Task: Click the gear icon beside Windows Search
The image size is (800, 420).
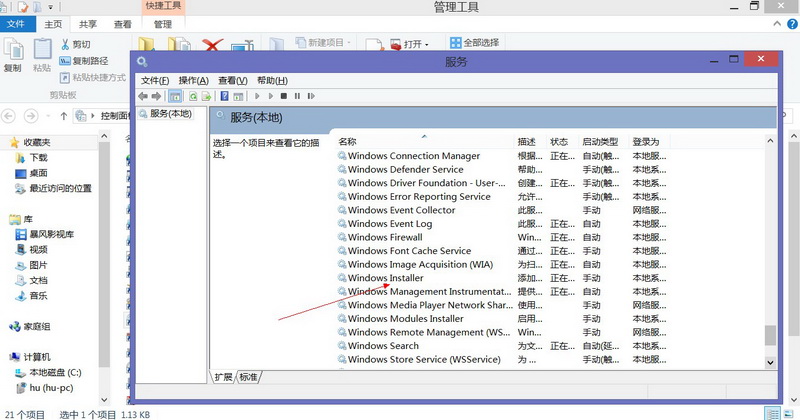Action: 342,345
